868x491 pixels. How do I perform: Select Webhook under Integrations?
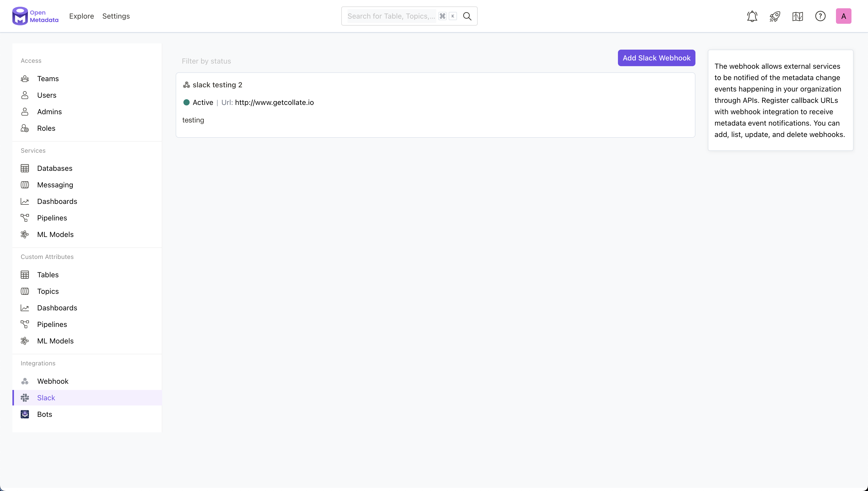tap(53, 381)
